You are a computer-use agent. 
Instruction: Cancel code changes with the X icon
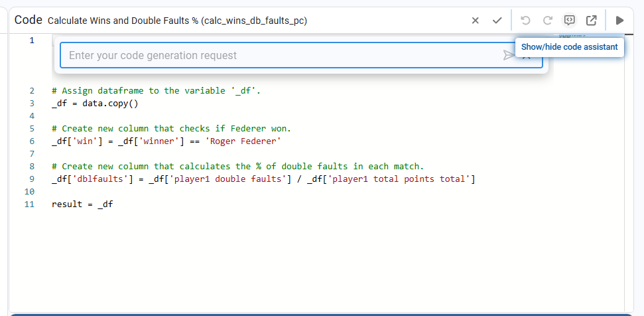[476, 21]
